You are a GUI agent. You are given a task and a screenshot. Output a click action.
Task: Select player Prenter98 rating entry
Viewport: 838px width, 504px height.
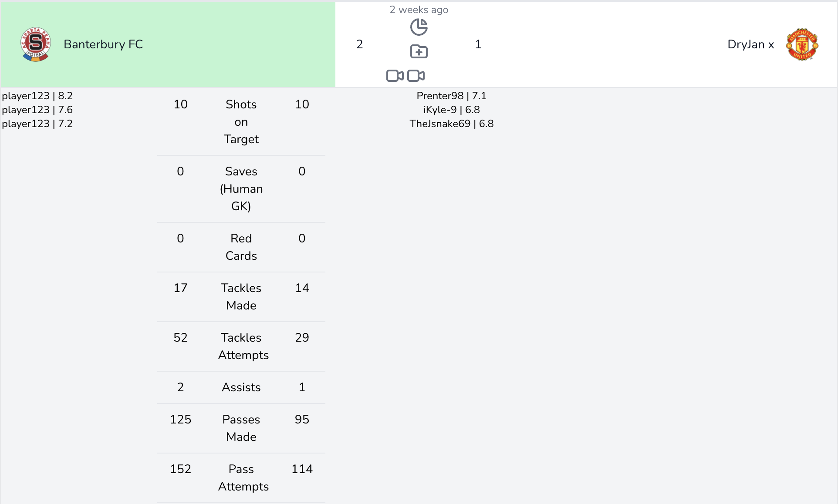[x=451, y=96]
